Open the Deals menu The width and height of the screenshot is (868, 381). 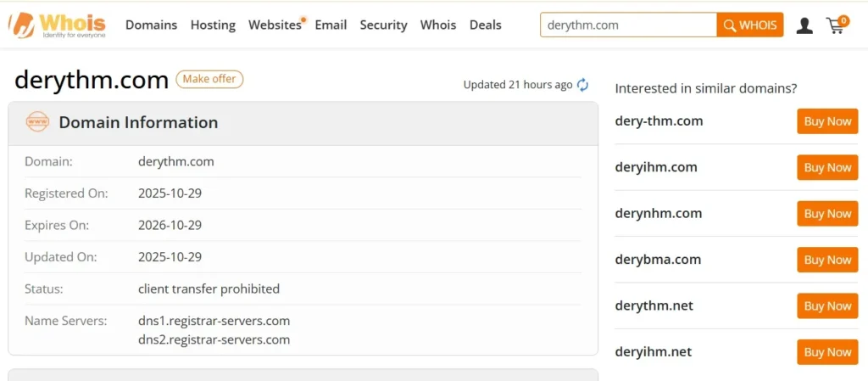pos(486,25)
